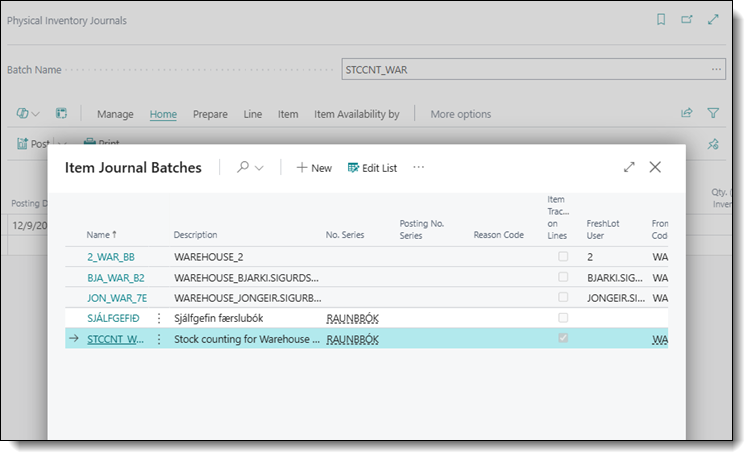Screen dimensions: 753x461
Task: Select the Home menu tab
Action: [x=163, y=114]
